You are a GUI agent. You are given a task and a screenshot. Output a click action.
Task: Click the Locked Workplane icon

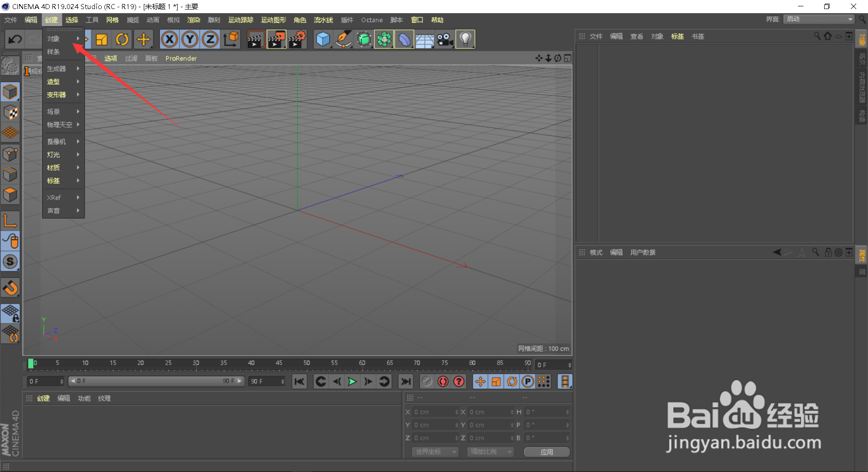10,313
